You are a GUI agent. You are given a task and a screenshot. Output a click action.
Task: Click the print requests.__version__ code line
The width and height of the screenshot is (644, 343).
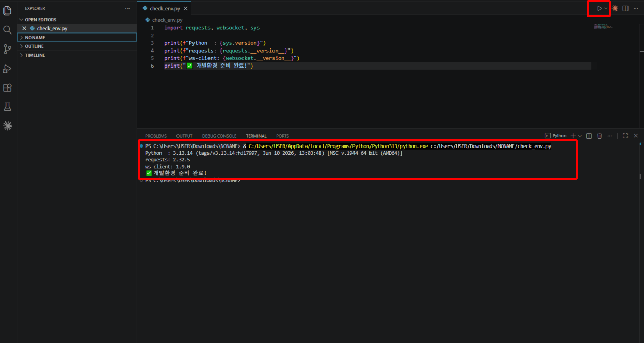[x=229, y=51]
